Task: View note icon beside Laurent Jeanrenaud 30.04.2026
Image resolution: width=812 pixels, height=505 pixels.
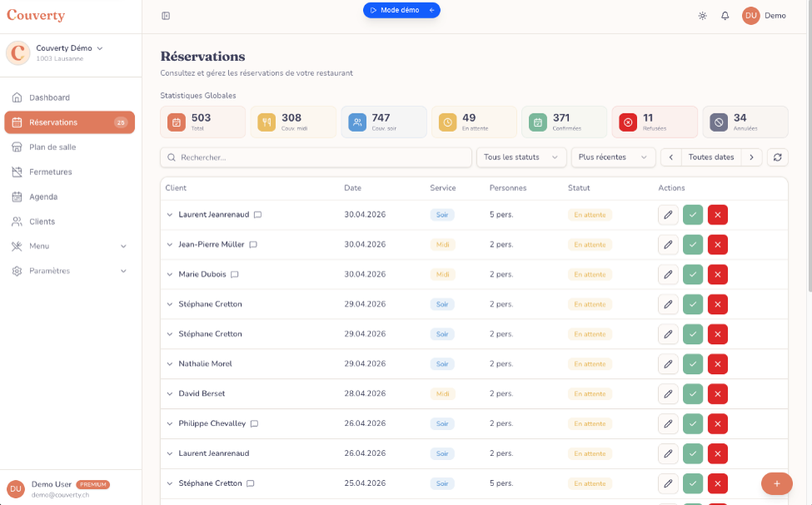Action: pos(257,215)
